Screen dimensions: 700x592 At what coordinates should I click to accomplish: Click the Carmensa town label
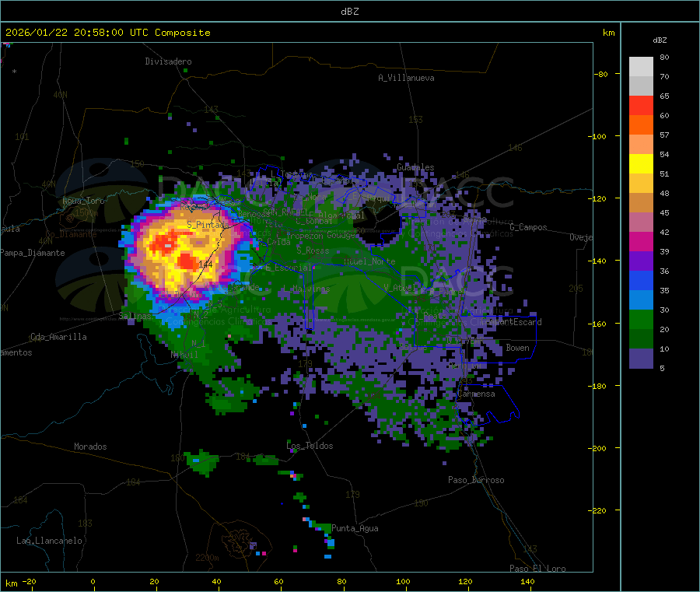click(476, 394)
